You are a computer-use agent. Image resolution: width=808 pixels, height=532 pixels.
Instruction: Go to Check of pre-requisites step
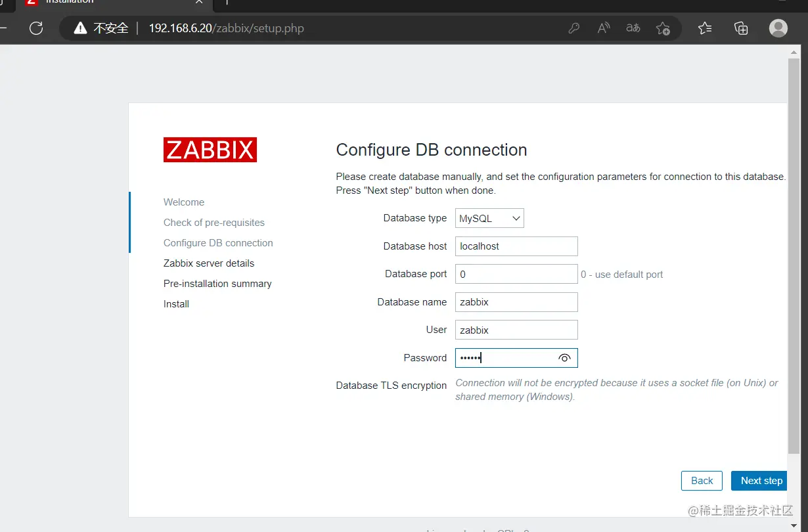(214, 223)
